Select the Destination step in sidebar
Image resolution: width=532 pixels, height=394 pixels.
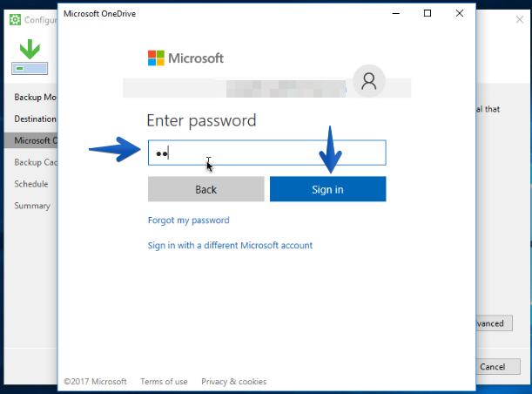coord(35,119)
